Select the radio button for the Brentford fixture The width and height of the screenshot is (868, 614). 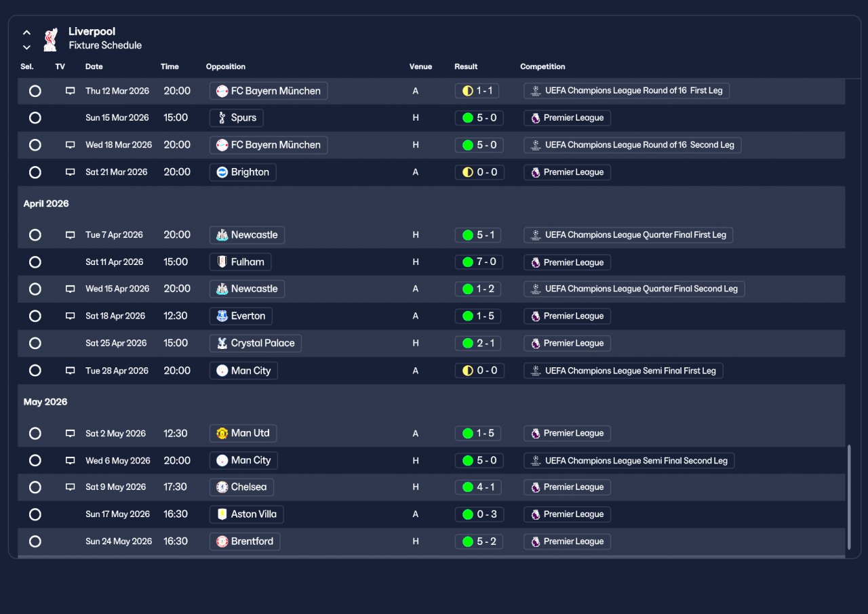(x=35, y=541)
